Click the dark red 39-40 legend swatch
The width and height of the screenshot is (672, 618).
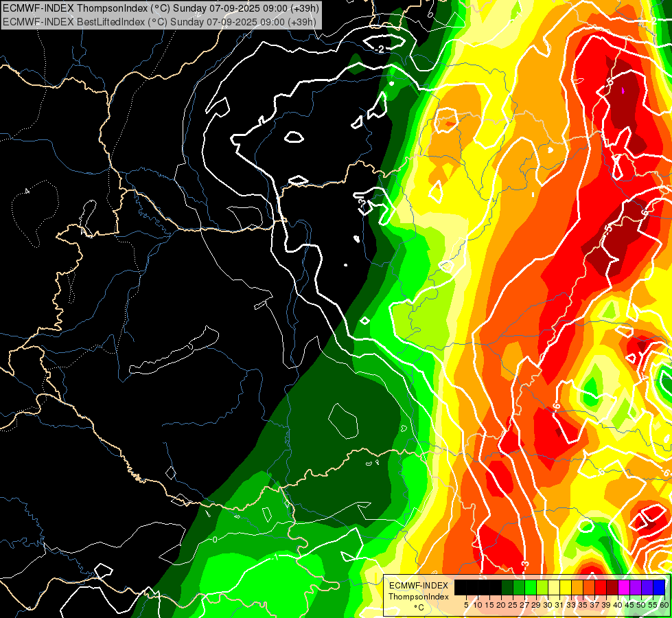click(612, 587)
